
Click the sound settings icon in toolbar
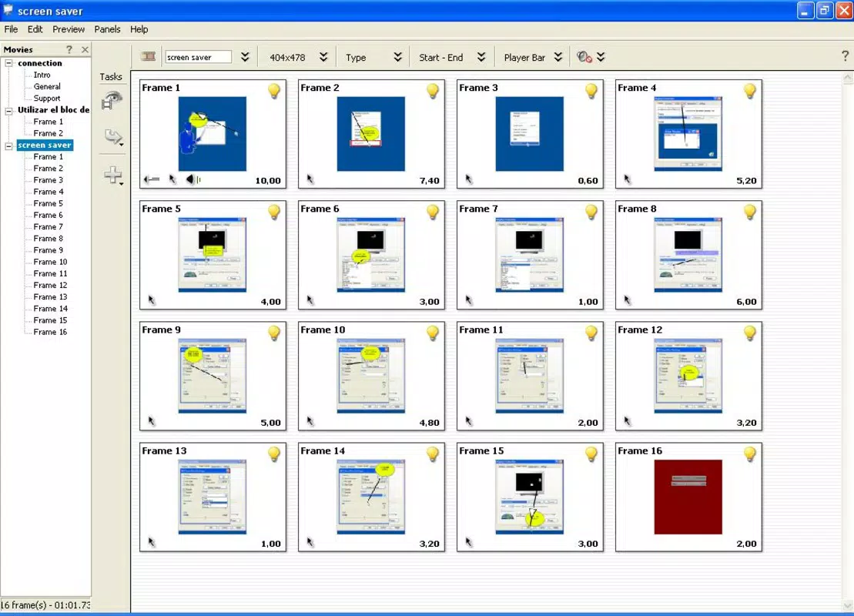pyautogui.click(x=584, y=57)
